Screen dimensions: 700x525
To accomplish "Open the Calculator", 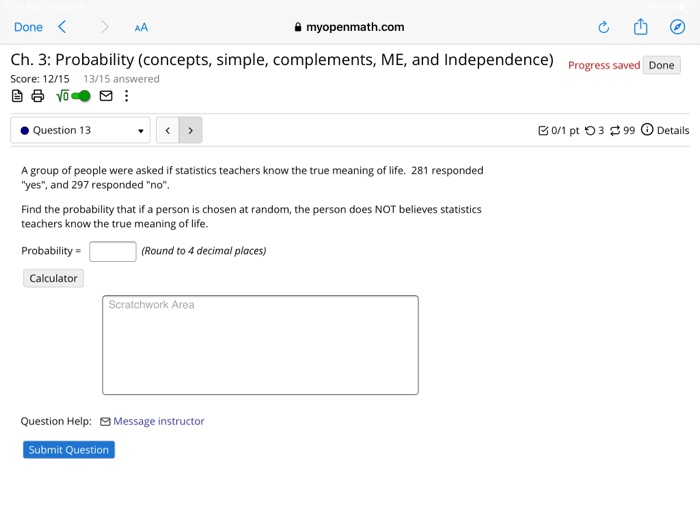I will [53, 278].
